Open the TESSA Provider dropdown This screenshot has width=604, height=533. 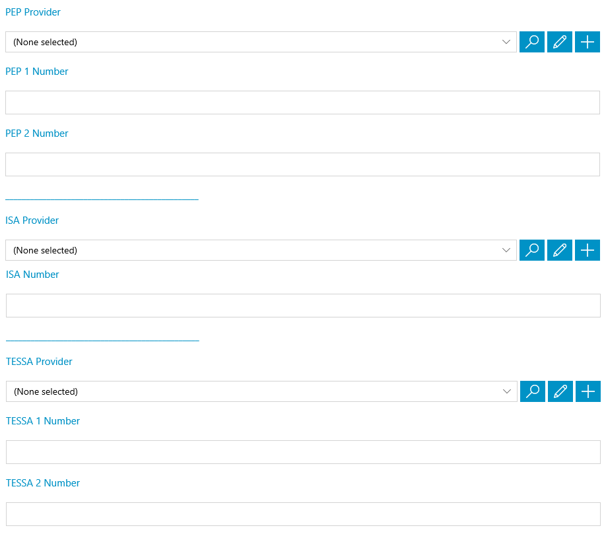[262, 392]
